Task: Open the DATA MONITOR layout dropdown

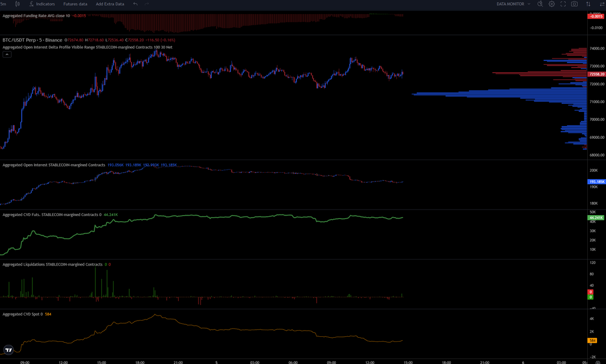Action: (514, 4)
